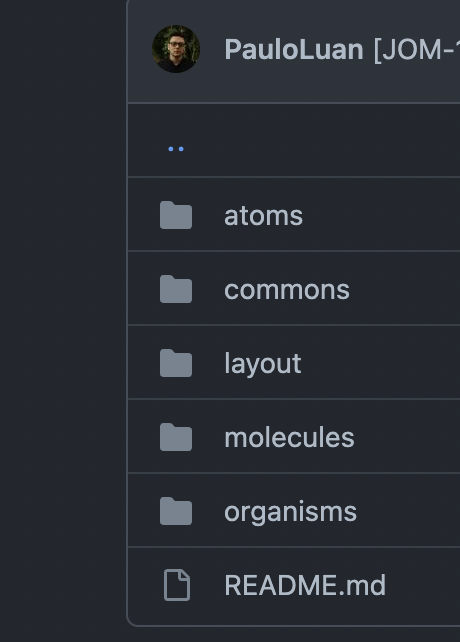This screenshot has width=460, height=642.
Task: Select empty row space right of the layout name
Action: 381,362
